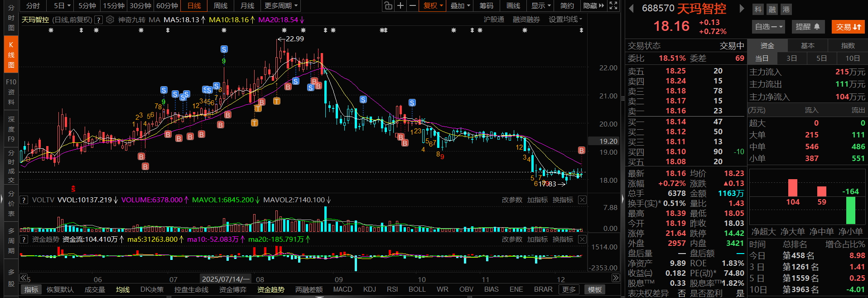The image size is (868, 298).
Task: Click 恢复默认 at bottom bar
Action: point(60,289)
